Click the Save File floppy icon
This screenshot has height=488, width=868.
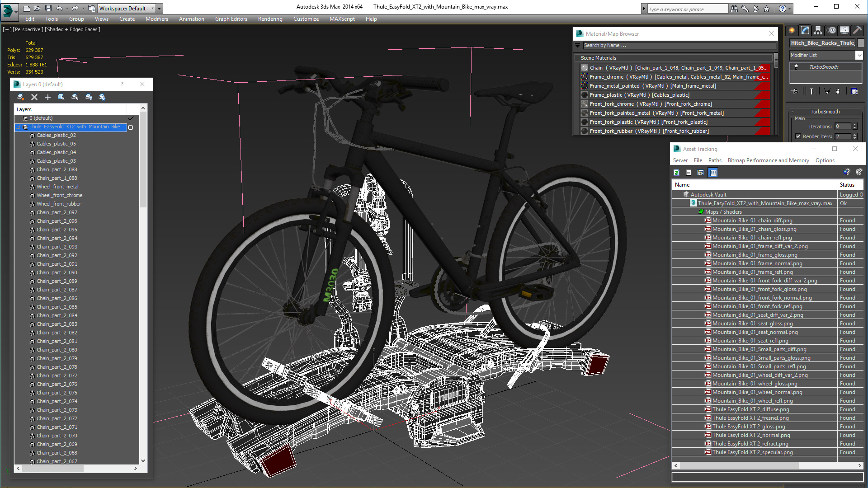[x=48, y=8]
